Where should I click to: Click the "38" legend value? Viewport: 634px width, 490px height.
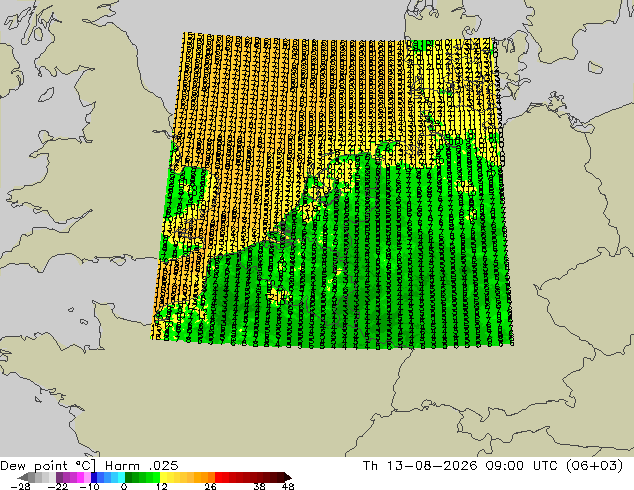tap(260, 486)
